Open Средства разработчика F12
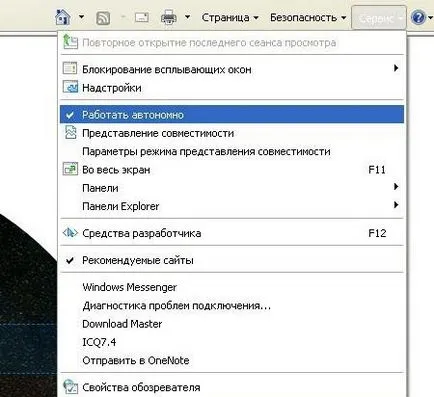The width and height of the screenshot is (434, 397). point(232,233)
